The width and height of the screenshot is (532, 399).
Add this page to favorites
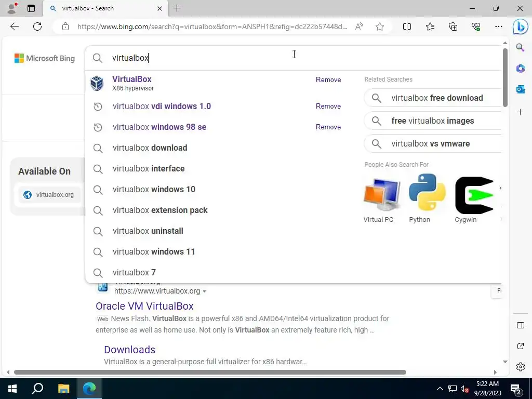click(x=380, y=26)
